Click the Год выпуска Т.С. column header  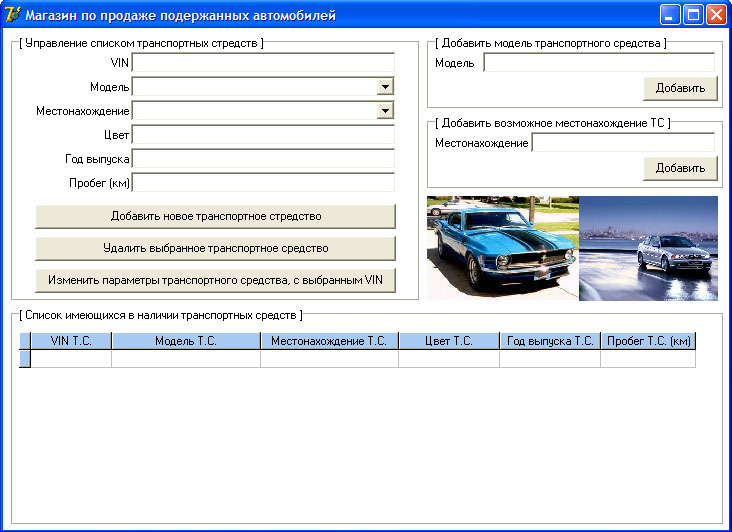pos(550,341)
